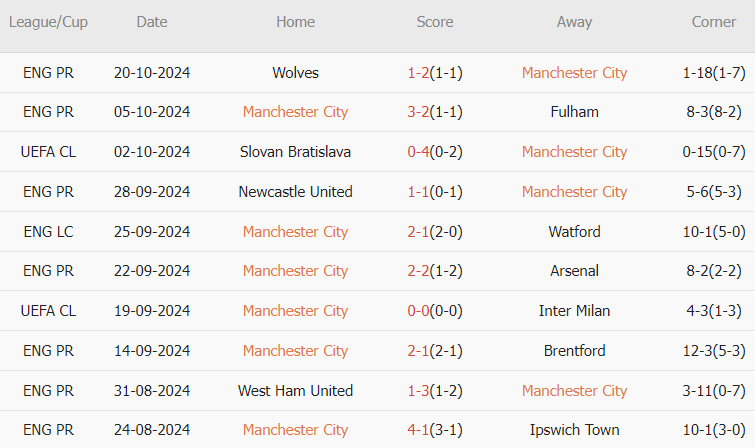
Task: Open the Fulham away team link
Action: pos(574,112)
